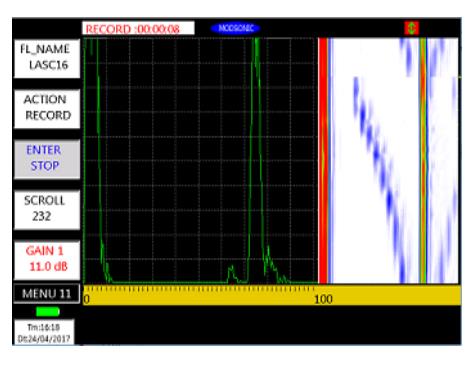Click the time and date display box

point(44,332)
